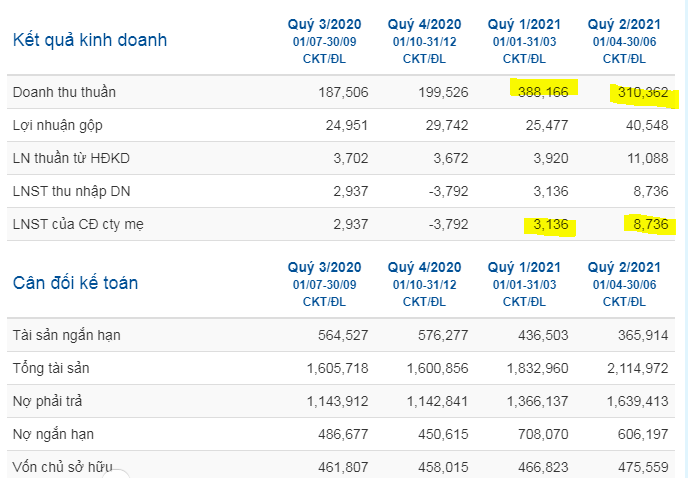Click the Doanh thu thuần row label

pyautogui.click(x=64, y=92)
